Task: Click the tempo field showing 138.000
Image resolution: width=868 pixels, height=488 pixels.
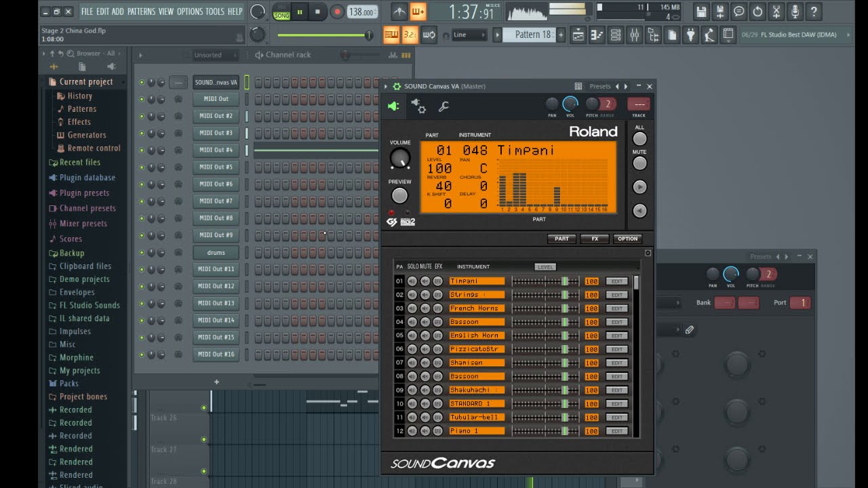Action: click(x=363, y=12)
